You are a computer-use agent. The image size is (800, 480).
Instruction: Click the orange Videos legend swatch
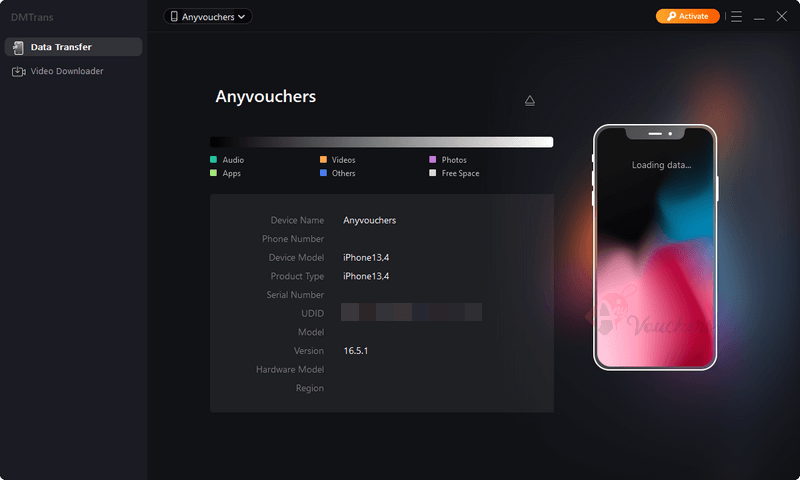coord(324,160)
